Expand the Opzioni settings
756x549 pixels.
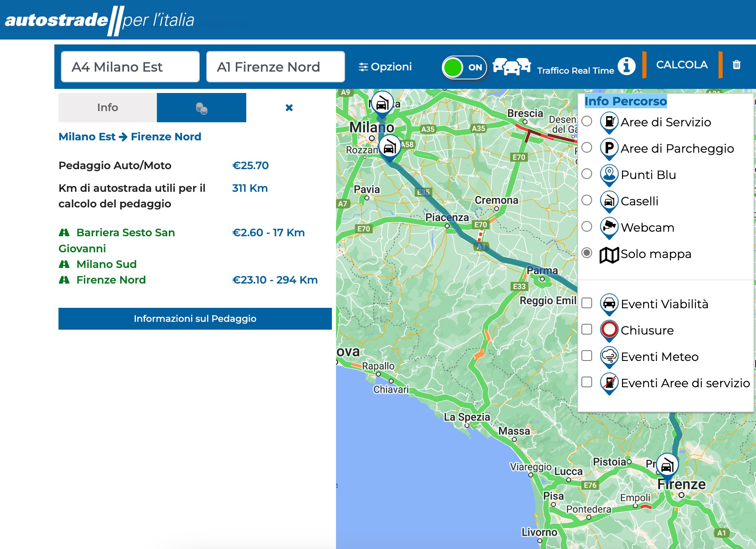(x=385, y=67)
